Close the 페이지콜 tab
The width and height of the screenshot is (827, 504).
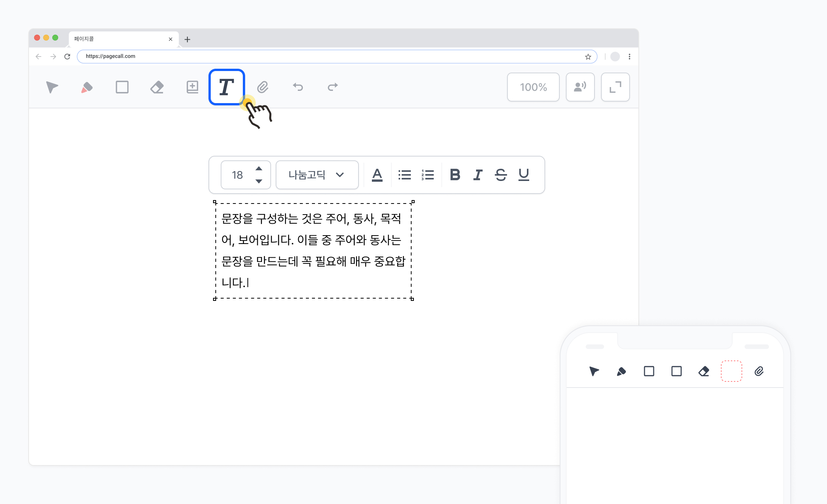[x=171, y=39]
